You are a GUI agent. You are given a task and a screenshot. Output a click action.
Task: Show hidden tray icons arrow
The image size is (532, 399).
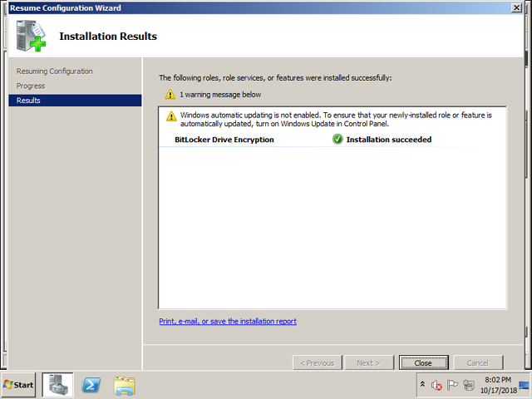[x=422, y=385]
